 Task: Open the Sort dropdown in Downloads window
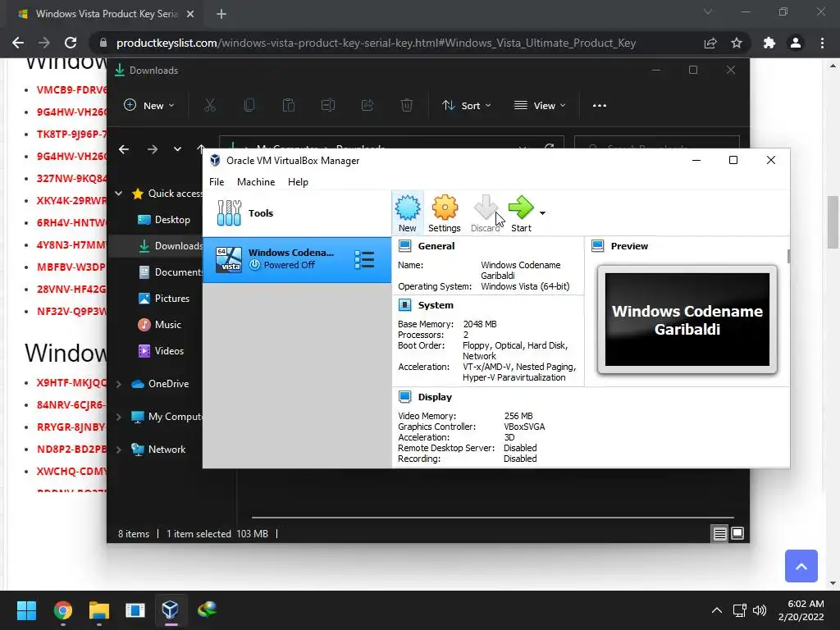466,106
